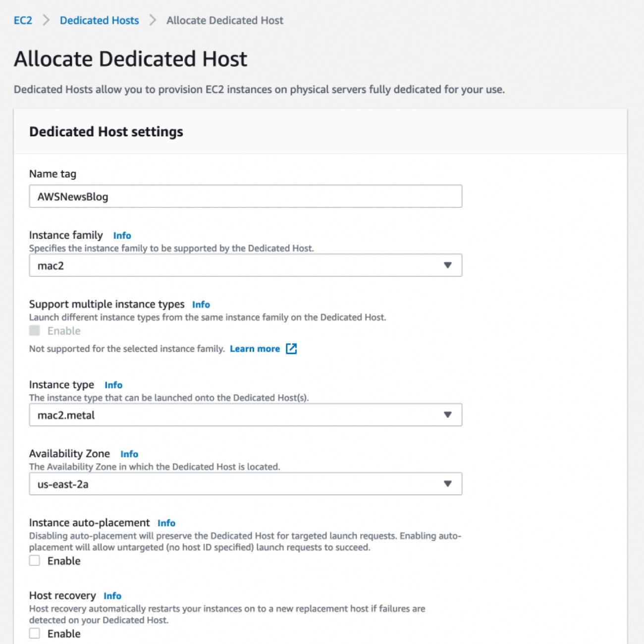Click the Availability Zone dropdown arrow
Screen dimensions: 644x644
(447, 484)
